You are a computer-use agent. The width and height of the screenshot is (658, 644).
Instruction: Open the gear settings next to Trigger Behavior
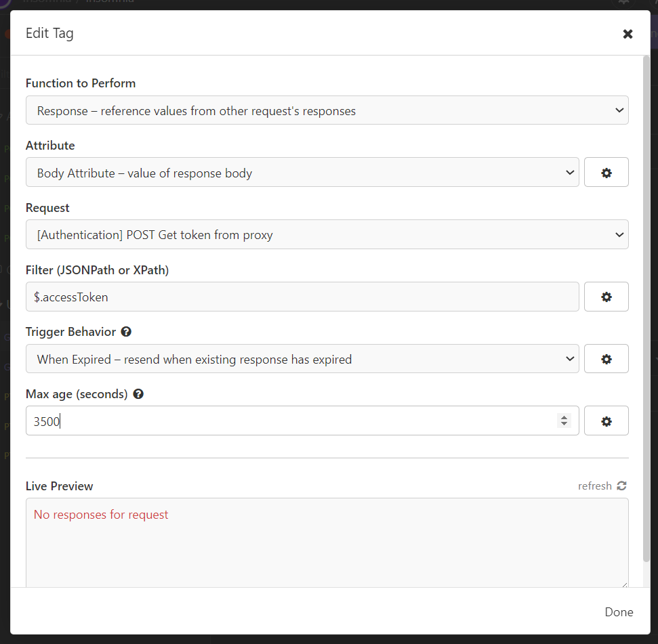(606, 358)
